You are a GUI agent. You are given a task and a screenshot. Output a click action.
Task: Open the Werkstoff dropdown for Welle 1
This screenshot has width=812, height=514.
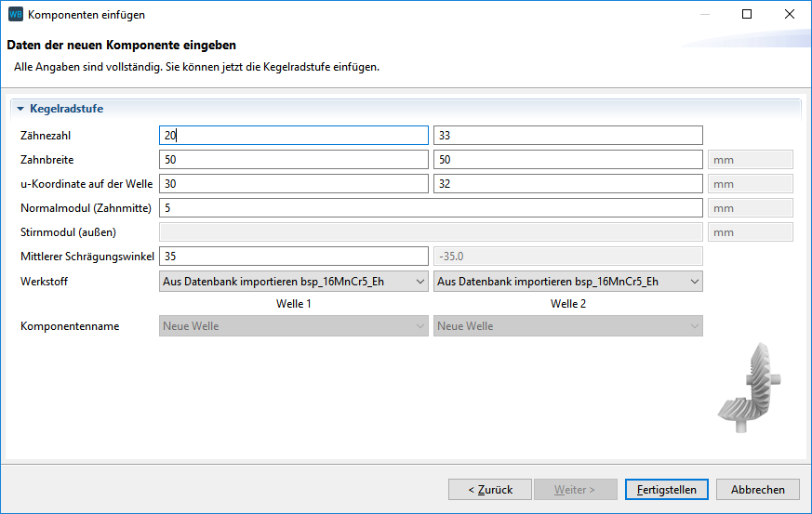[293, 281]
